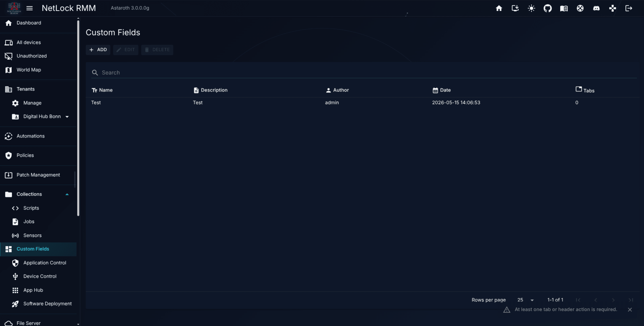Open the Rows per page 25 dropdown
The height and width of the screenshot is (326, 644).
(526, 300)
